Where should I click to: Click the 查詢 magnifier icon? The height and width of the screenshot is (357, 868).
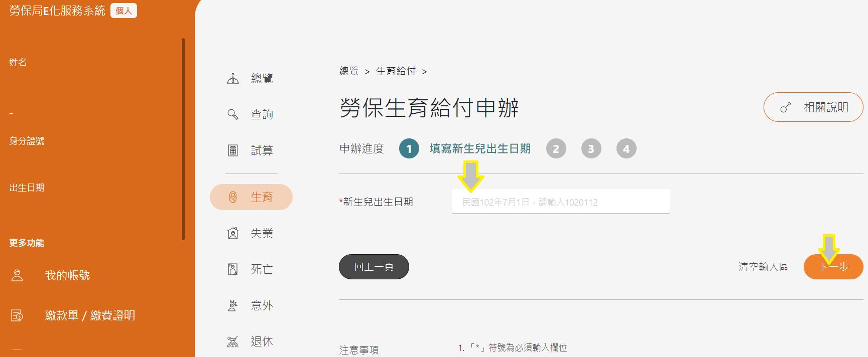233,114
